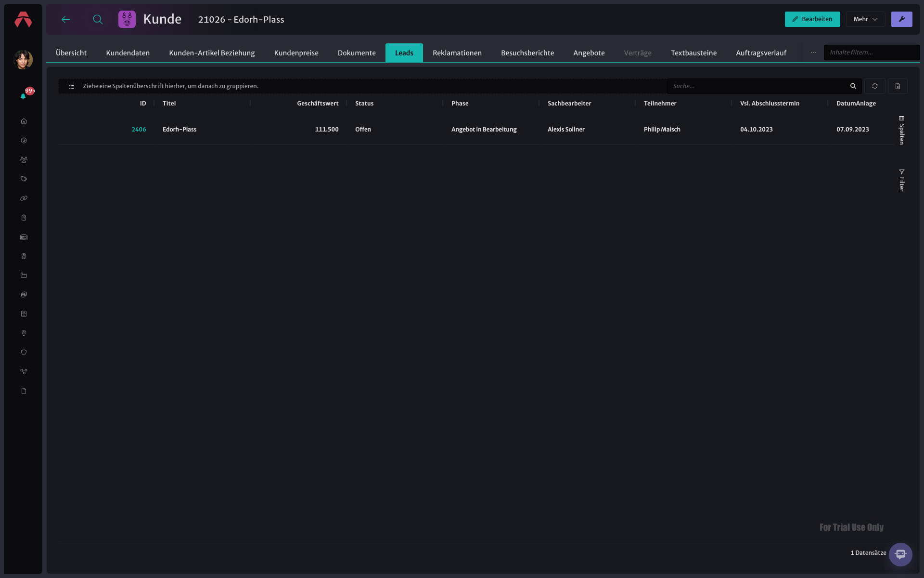Open the shield icon in sidebar
This screenshot has height=578, width=924.
click(24, 353)
